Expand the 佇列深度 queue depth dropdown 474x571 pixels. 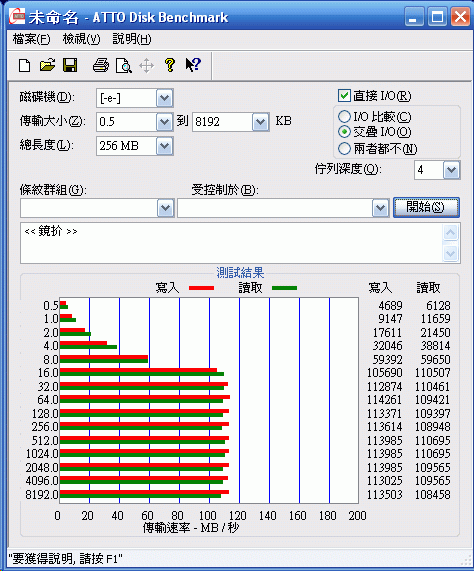(x=451, y=170)
